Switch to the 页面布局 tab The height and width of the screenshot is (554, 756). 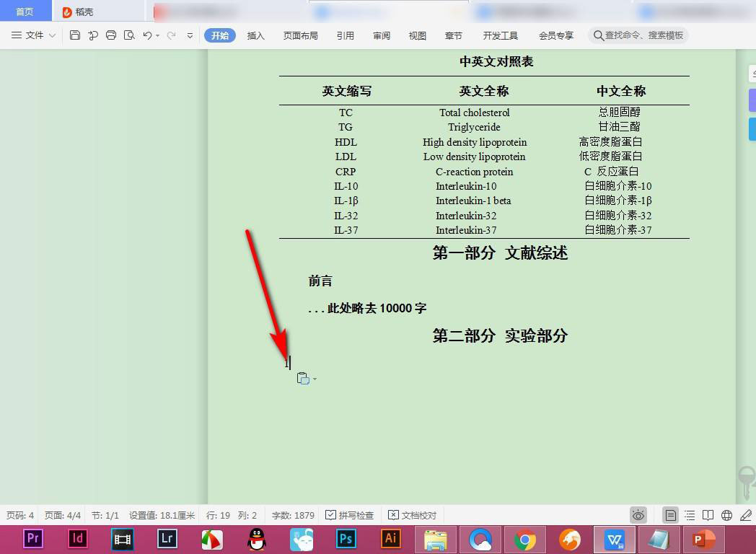pyautogui.click(x=300, y=35)
